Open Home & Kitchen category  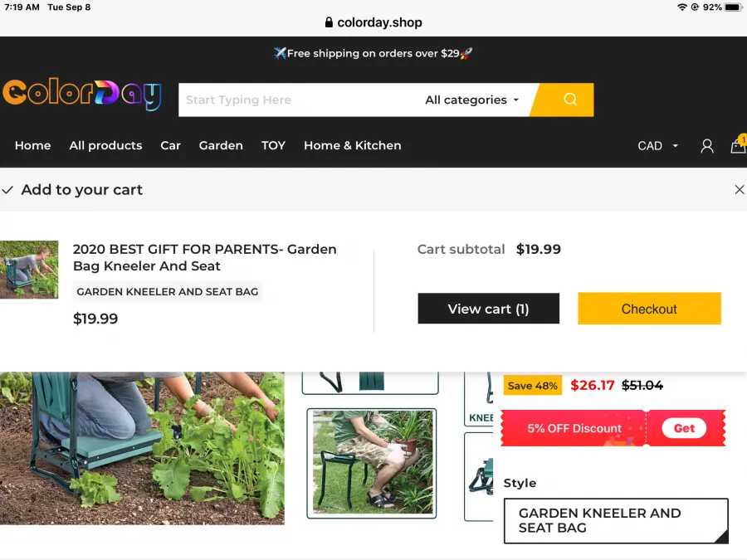click(353, 145)
